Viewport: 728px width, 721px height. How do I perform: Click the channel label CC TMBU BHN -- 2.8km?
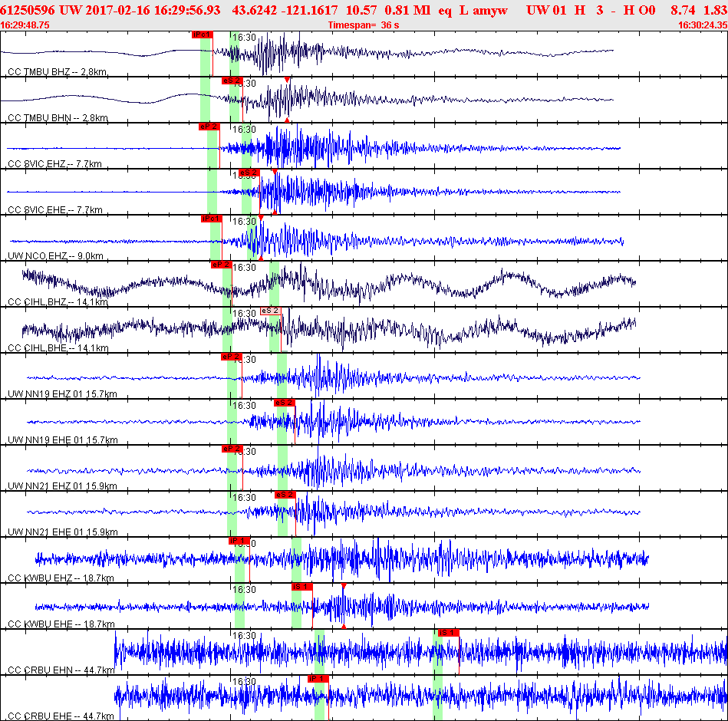pyautogui.click(x=58, y=118)
